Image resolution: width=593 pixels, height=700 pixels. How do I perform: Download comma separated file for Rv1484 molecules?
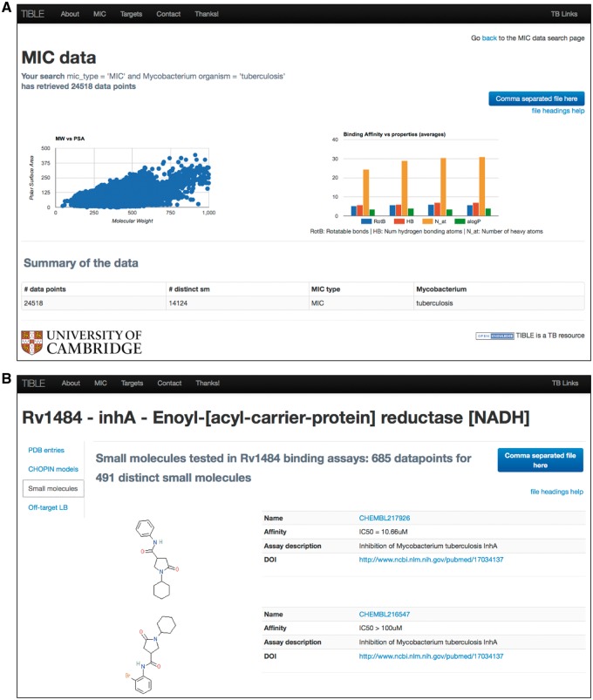[x=541, y=460]
